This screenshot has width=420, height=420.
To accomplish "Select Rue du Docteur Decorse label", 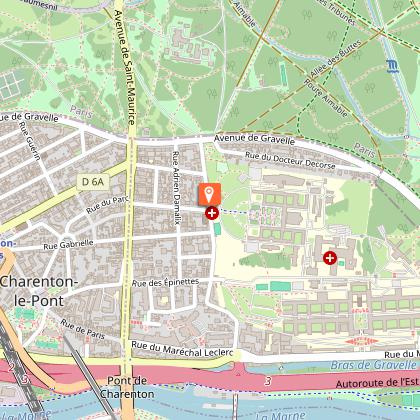I will [x=290, y=160].
